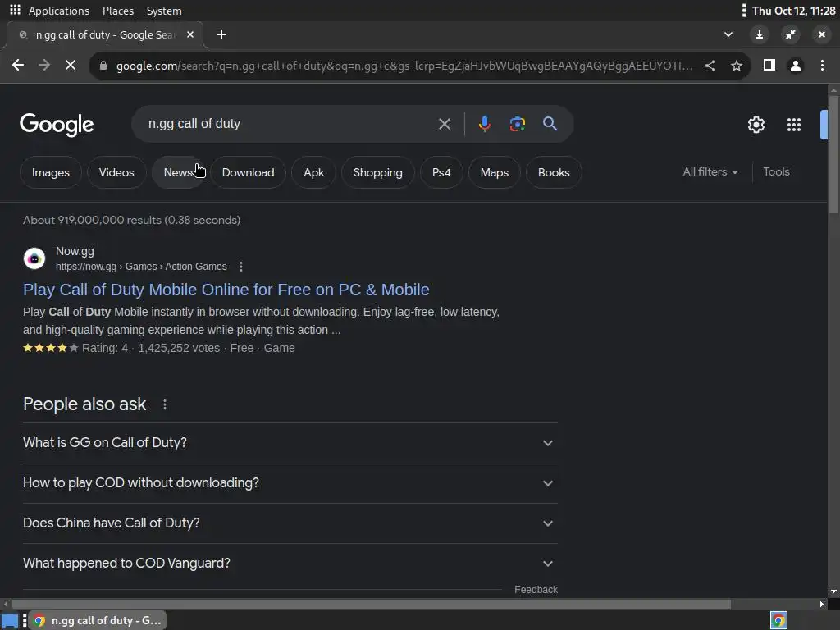840x630 pixels.
Task: Open the Chrome tab search chevron
Action: (x=728, y=34)
